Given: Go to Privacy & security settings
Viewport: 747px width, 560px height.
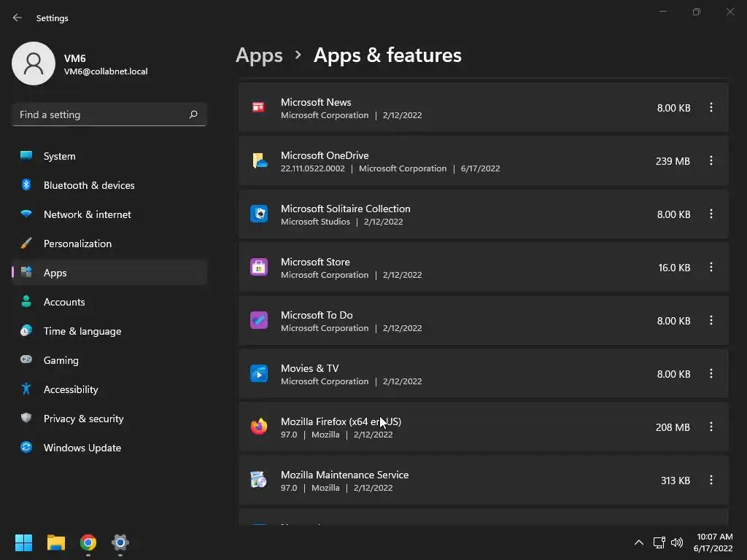Looking at the screenshot, I should [83, 419].
